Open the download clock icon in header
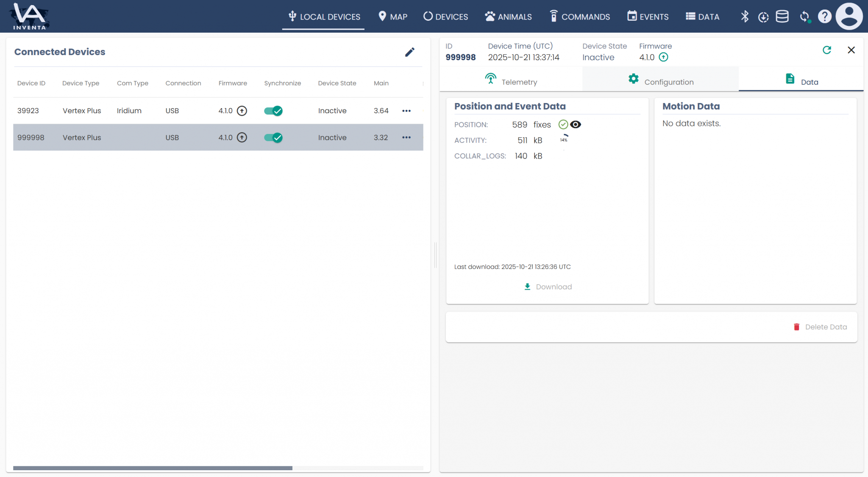 click(x=763, y=17)
